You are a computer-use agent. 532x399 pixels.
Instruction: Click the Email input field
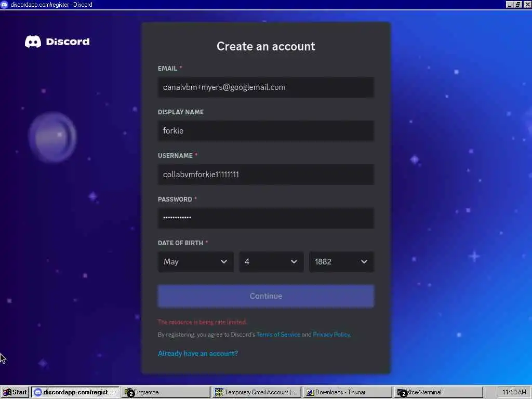click(x=265, y=87)
